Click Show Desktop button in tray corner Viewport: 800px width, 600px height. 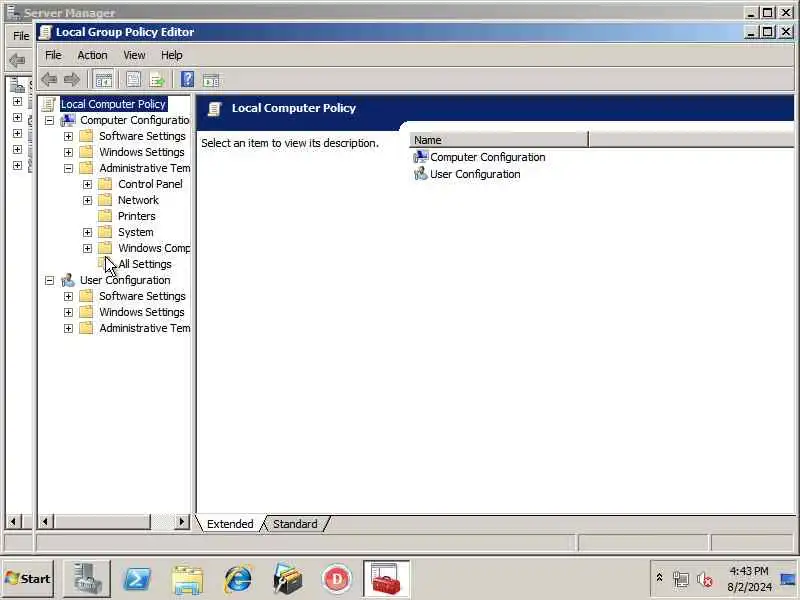(788, 580)
